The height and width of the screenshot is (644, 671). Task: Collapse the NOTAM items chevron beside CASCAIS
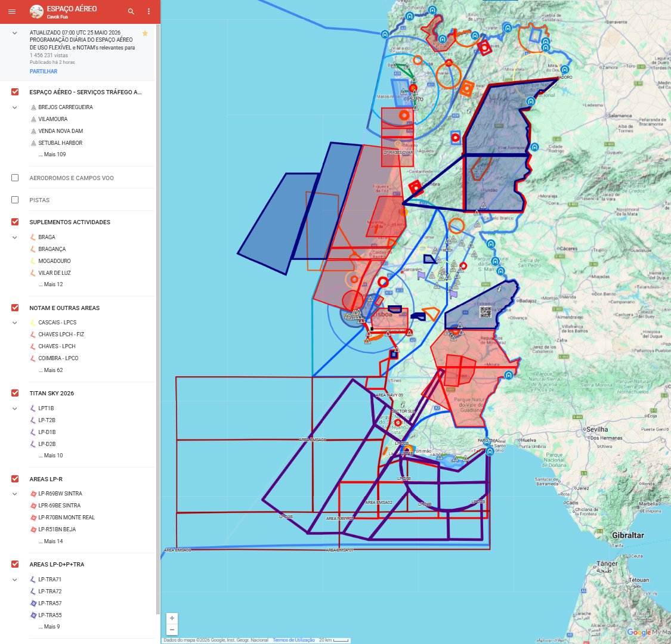(14, 323)
